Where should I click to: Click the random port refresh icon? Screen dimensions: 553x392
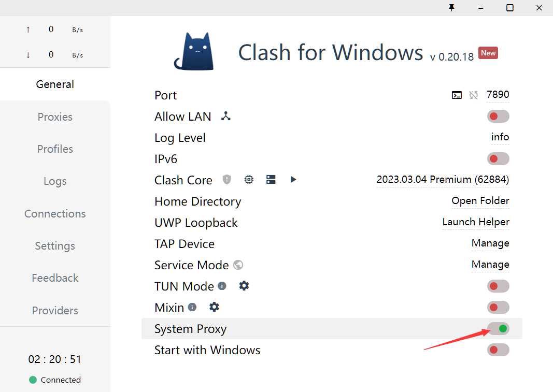tap(473, 95)
